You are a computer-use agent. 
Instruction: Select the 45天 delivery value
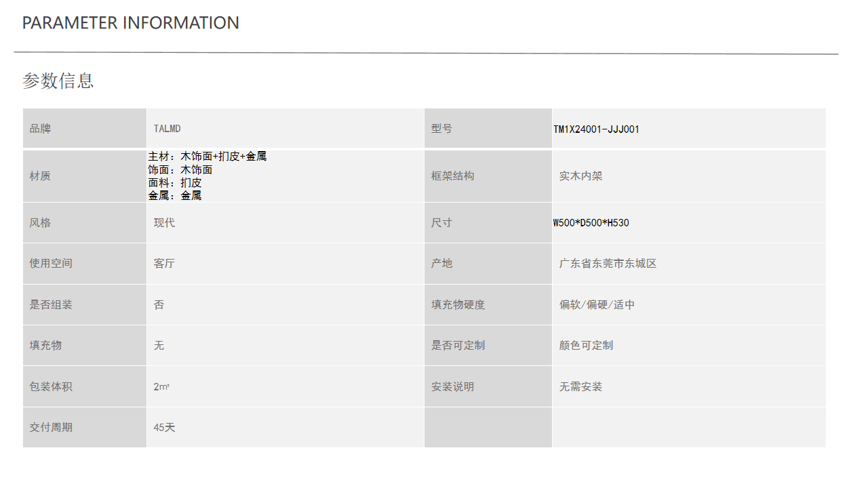coord(164,428)
